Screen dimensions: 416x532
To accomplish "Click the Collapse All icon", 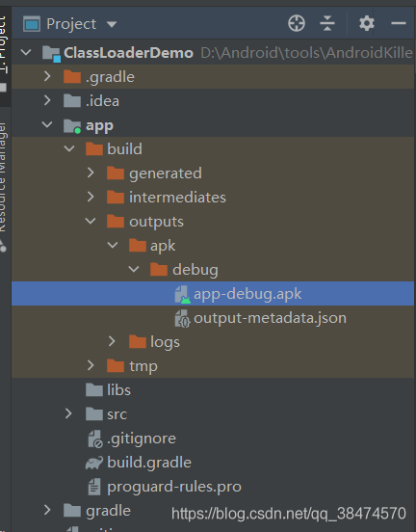I will pos(327,23).
